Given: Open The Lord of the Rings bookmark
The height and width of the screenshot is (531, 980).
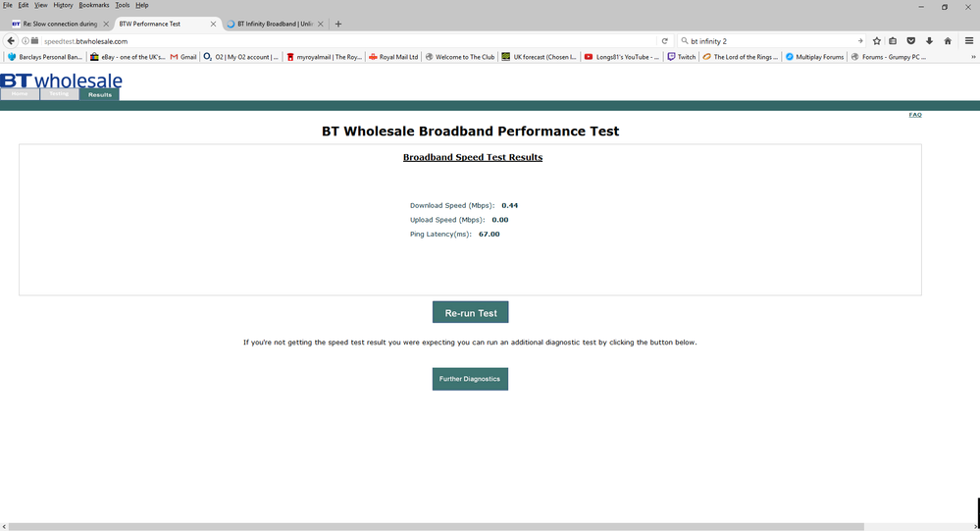Looking at the screenshot, I should pyautogui.click(x=741, y=57).
